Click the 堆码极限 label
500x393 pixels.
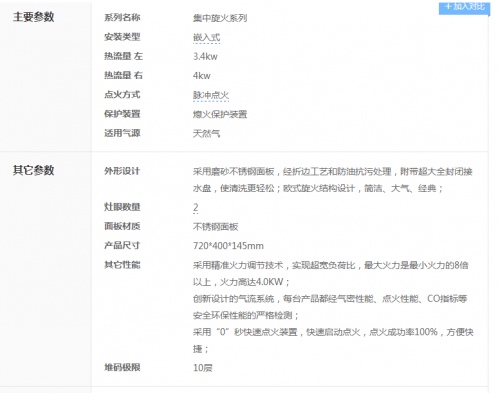point(122,368)
